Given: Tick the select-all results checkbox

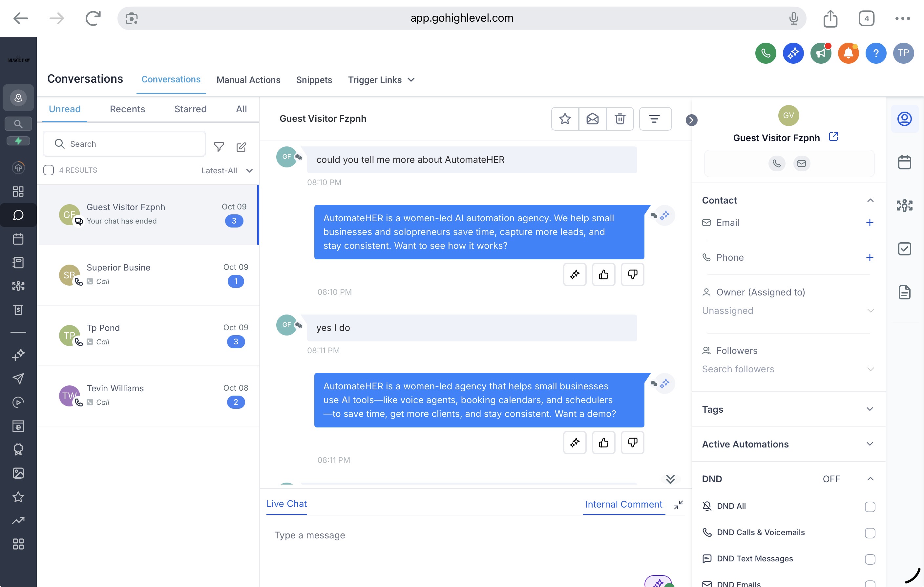Looking at the screenshot, I should 49,170.
